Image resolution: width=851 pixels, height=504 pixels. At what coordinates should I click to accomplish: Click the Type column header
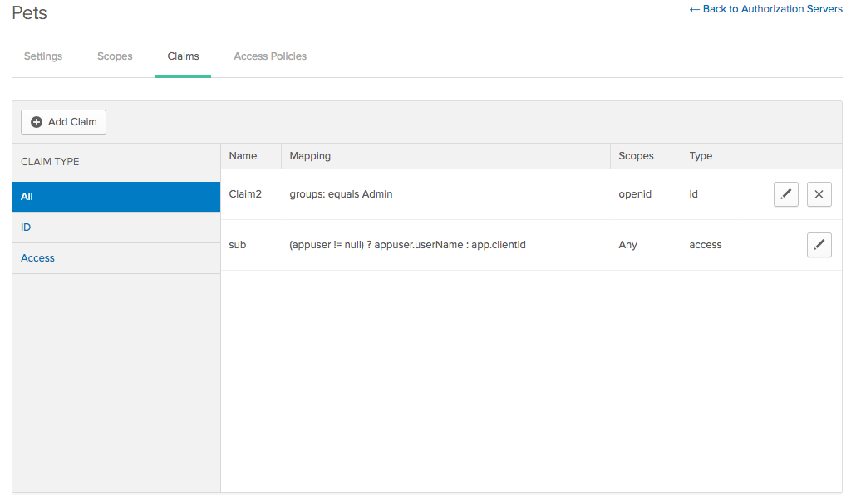701,156
